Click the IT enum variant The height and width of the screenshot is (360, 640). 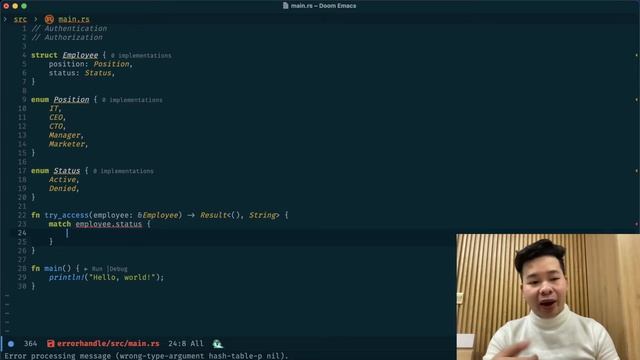53,109
